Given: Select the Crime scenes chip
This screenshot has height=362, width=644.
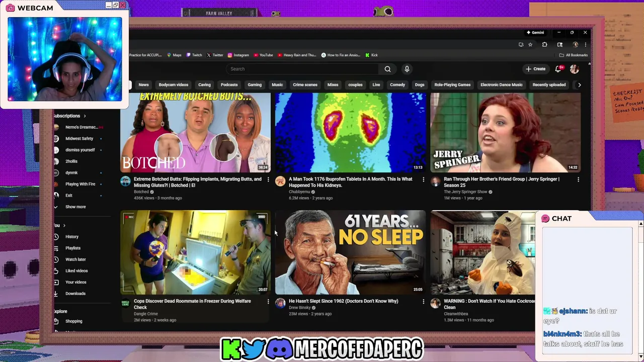Looking at the screenshot, I should point(305,85).
